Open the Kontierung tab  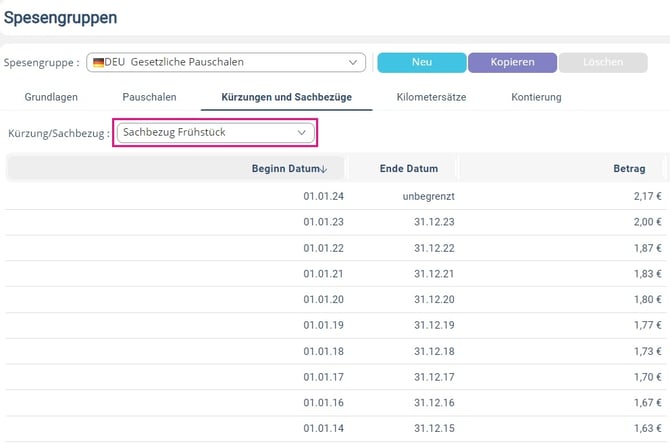[x=536, y=97]
